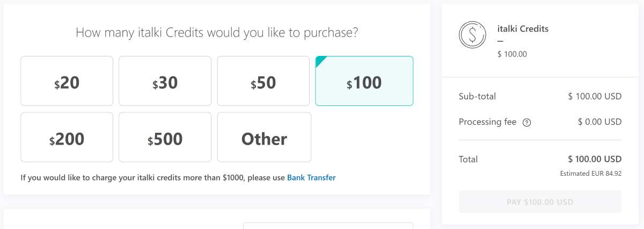Click the italki Credits order summary title
Viewport: 644px width, 229px height.
click(523, 29)
